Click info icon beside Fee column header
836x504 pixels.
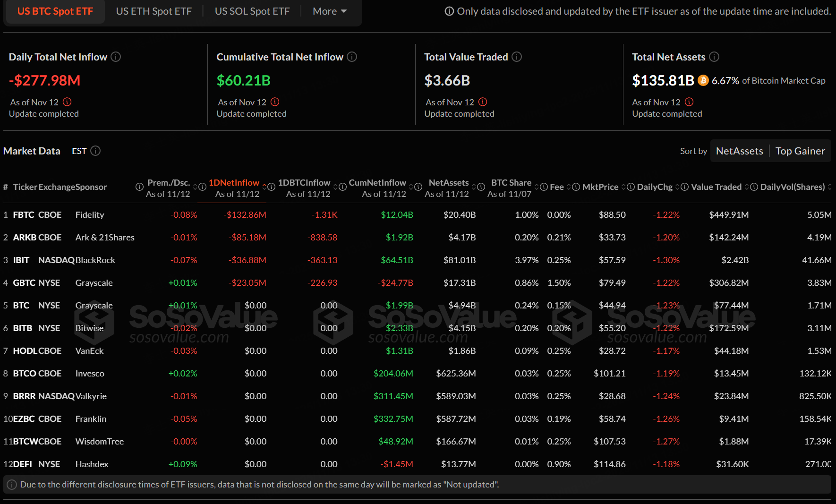(x=544, y=187)
